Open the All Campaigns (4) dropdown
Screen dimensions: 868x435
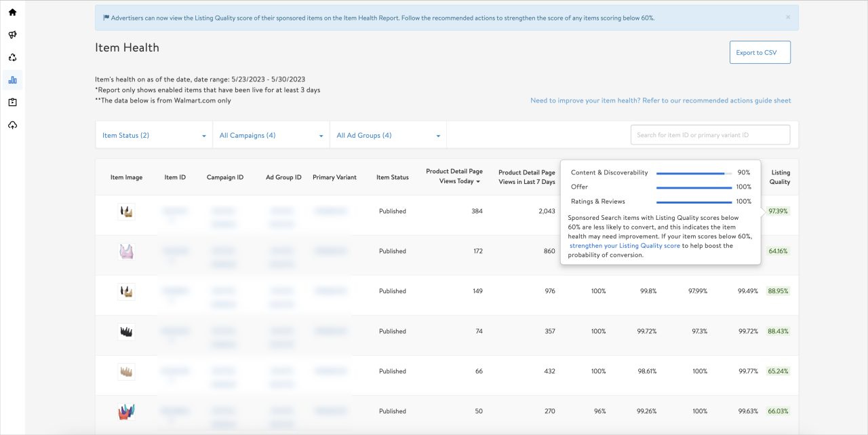(271, 136)
